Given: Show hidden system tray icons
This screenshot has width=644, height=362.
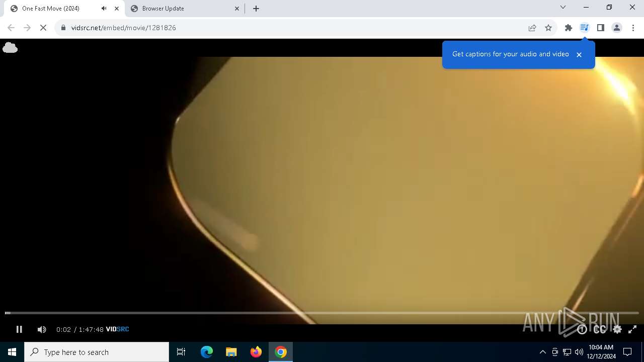Looking at the screenshot, I should 543,352.
